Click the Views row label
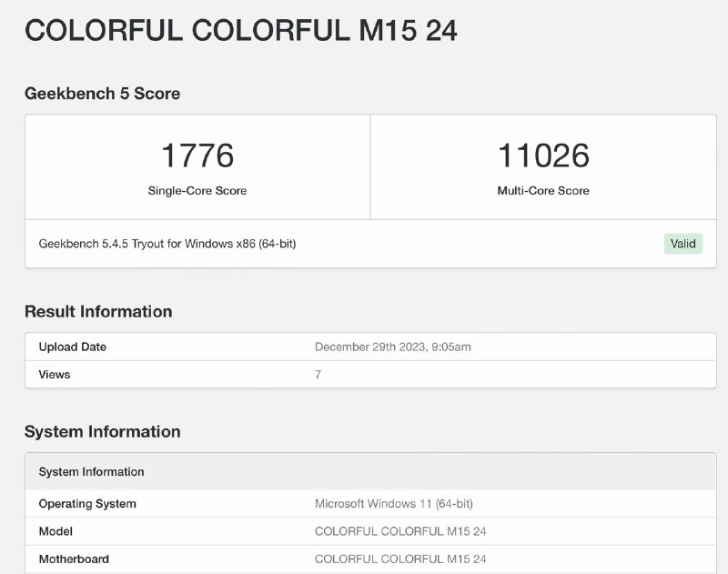The width and height of the screenshot is (728, 574). tap(55, 375)
